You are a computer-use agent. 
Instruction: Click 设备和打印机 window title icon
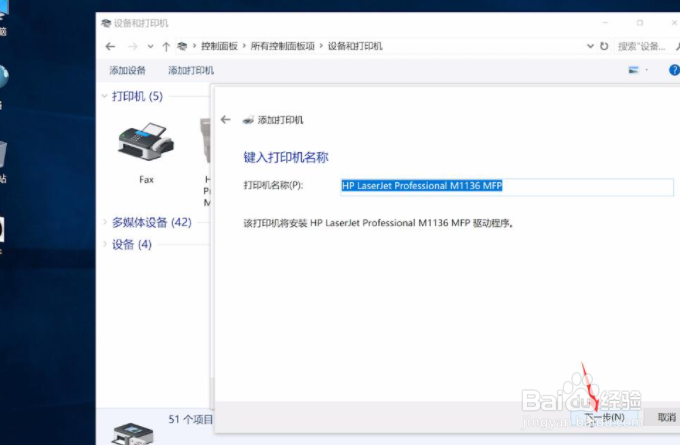pos(106,23)
